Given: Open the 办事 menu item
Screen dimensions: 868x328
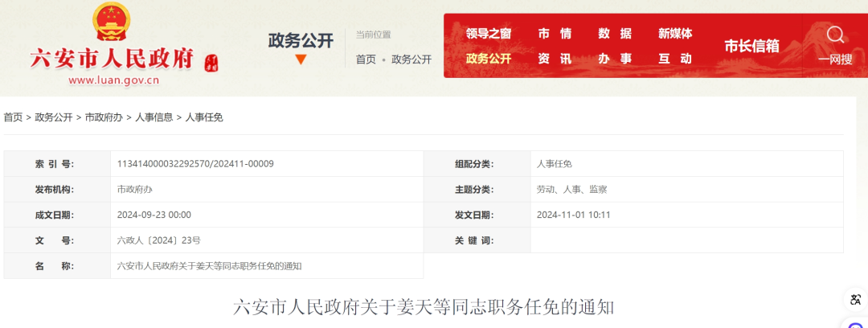Looking at the screenshot, I should tap(615, 58).
